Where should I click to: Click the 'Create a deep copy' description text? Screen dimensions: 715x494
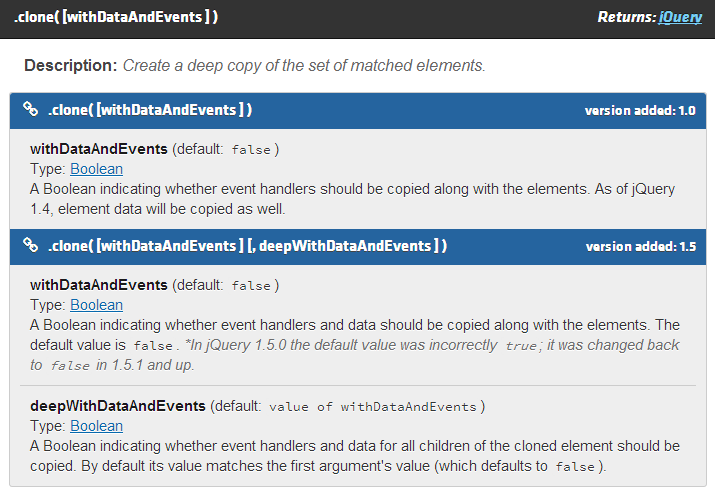(304, 66)
